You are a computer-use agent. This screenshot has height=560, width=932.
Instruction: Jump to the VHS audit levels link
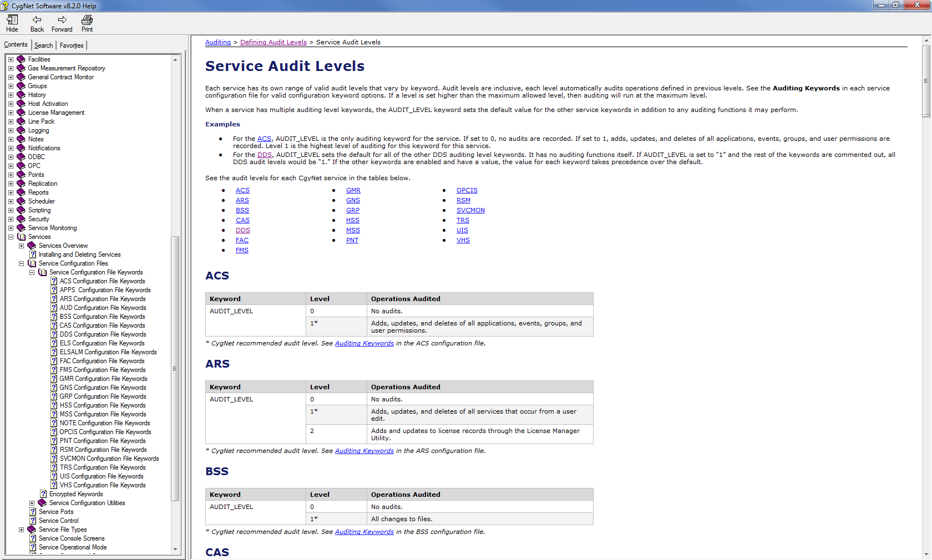coord(463,240)
